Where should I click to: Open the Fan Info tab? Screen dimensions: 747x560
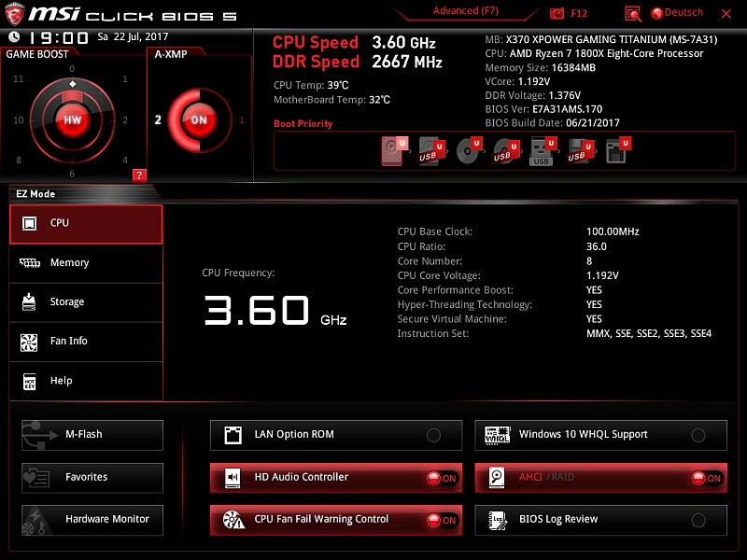[x=86, y=341]
